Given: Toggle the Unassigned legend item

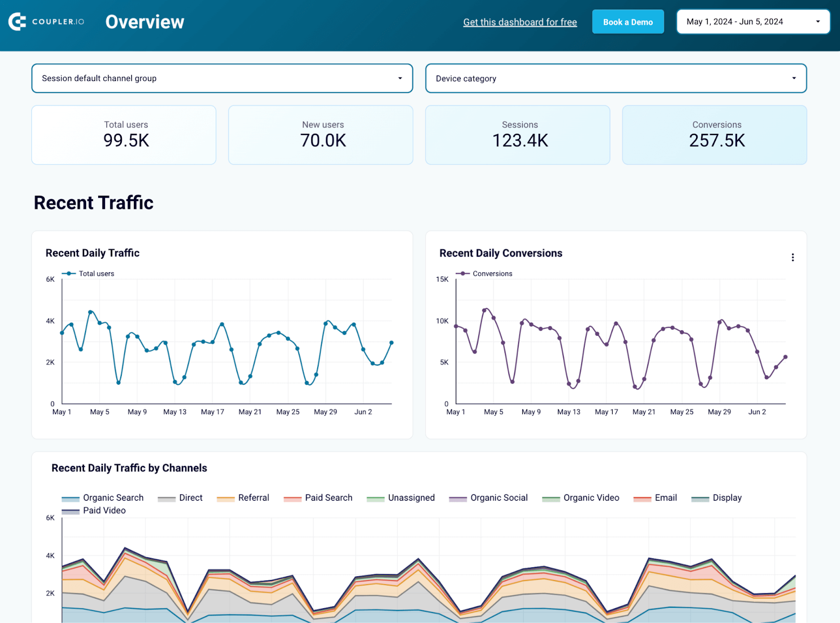Looking at the screenshot, I should tap(401, 498).
